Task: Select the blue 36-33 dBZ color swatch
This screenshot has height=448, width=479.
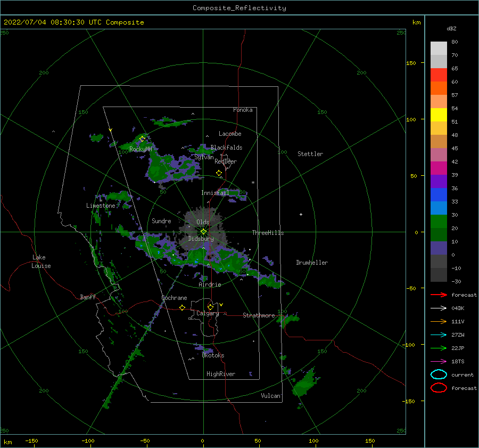Action: tap(439, 195)
